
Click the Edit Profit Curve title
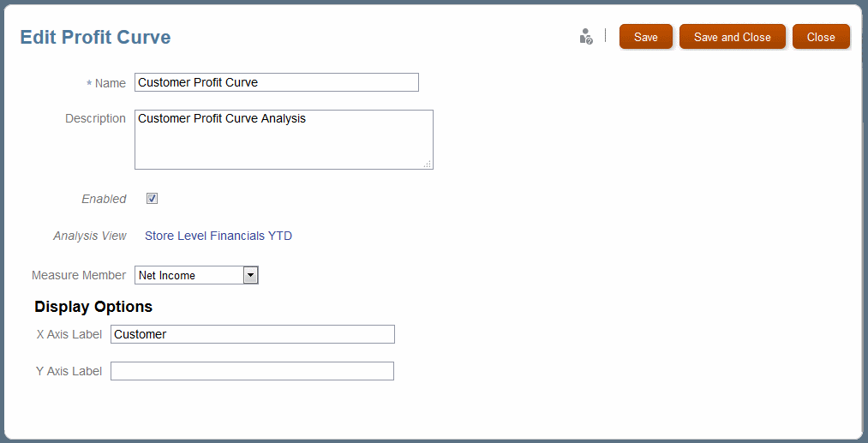click(x=95, y=37)
